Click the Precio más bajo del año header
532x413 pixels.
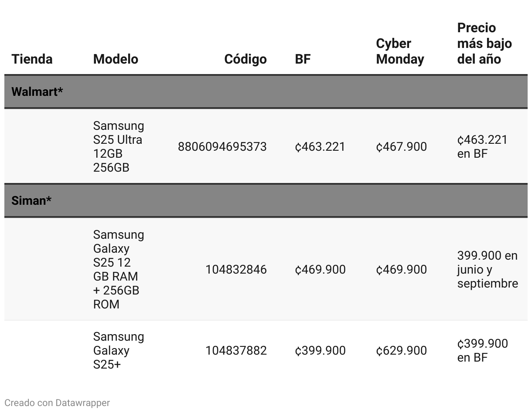(x=484, y=44)
